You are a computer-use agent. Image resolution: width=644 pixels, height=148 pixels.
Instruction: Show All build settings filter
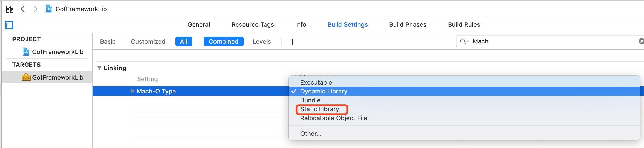(x=184, y=41)
